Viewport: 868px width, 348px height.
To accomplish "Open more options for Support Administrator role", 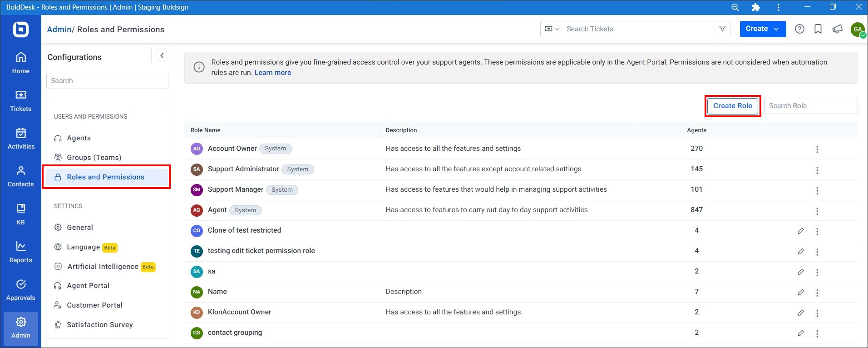I will [x=817, y=170].
